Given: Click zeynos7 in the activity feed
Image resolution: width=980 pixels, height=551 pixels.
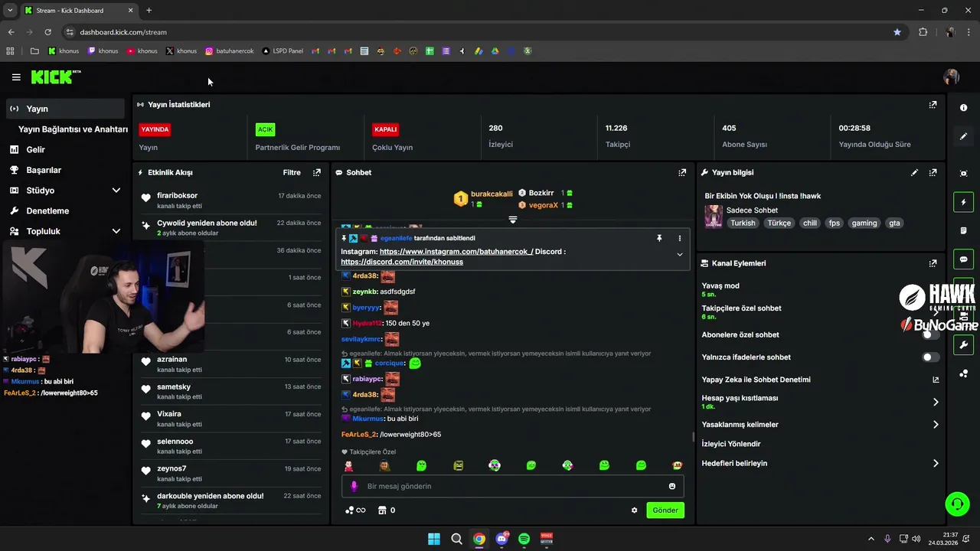Looking at the screenshot, I should 171,468.
